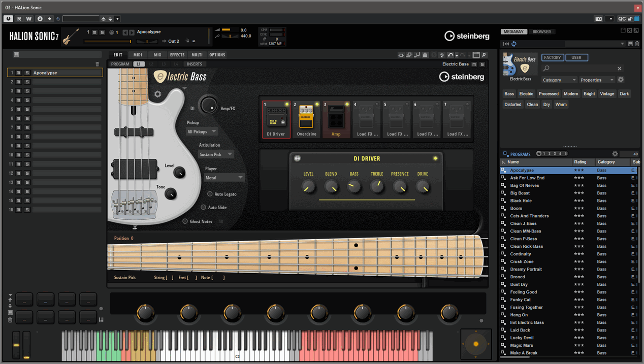Click the camera snapshot icon in the top bar
This screenshot has height=364, width=644.
tap(599, 19)
